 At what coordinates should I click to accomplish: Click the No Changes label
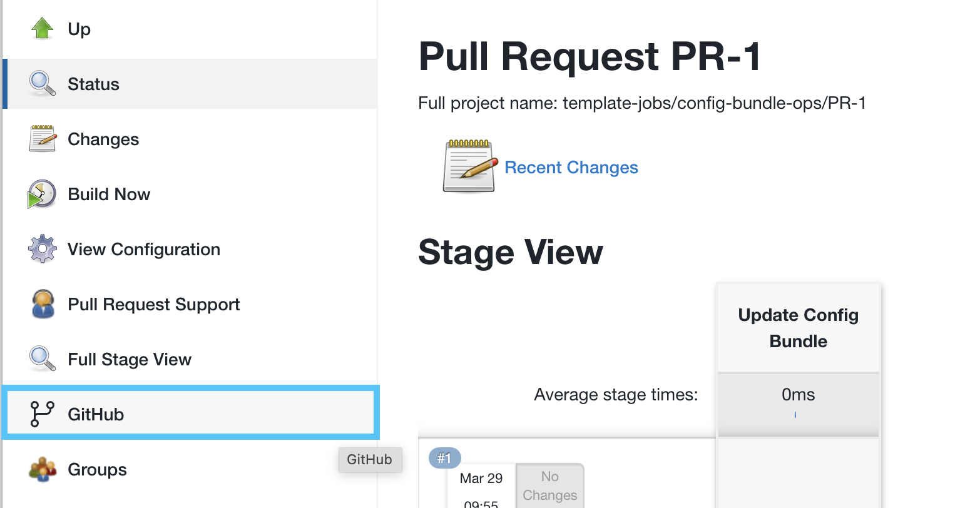[x=549, y=485]
